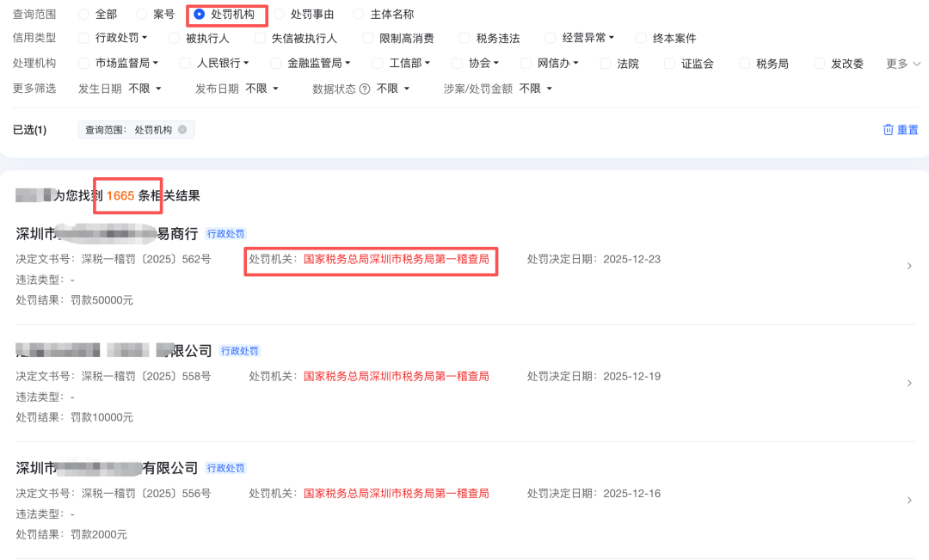Enable the 税务违法 checkbox
929x560 pixels.
(464, 38)
